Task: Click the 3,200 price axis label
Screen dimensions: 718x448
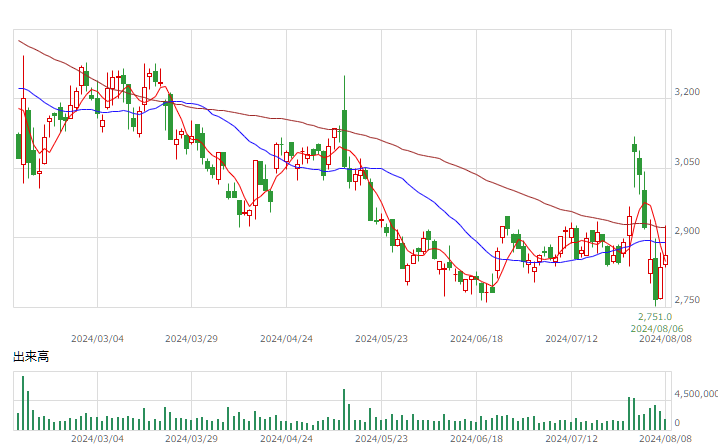Action: tap(687, 92)
